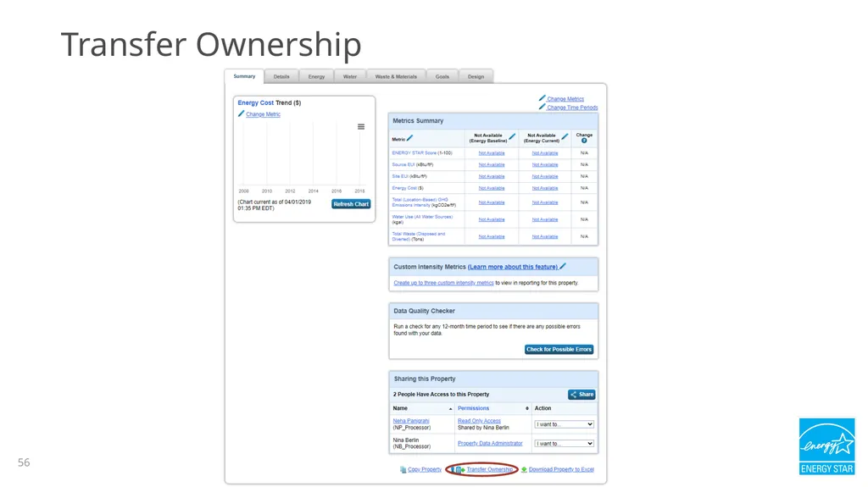Open the Energy tab
The height and width of the screenshot is (487, 868).
coord(317,77)
